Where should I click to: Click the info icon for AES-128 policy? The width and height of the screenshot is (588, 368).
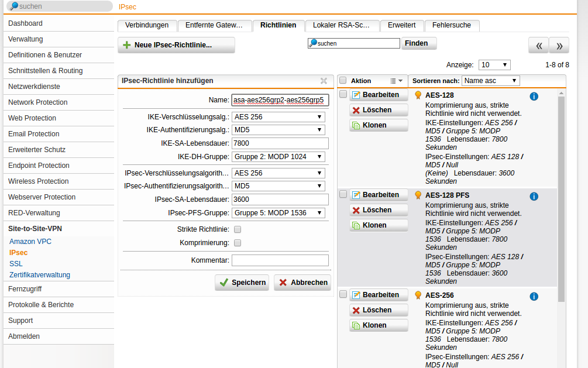click(534, 97)
